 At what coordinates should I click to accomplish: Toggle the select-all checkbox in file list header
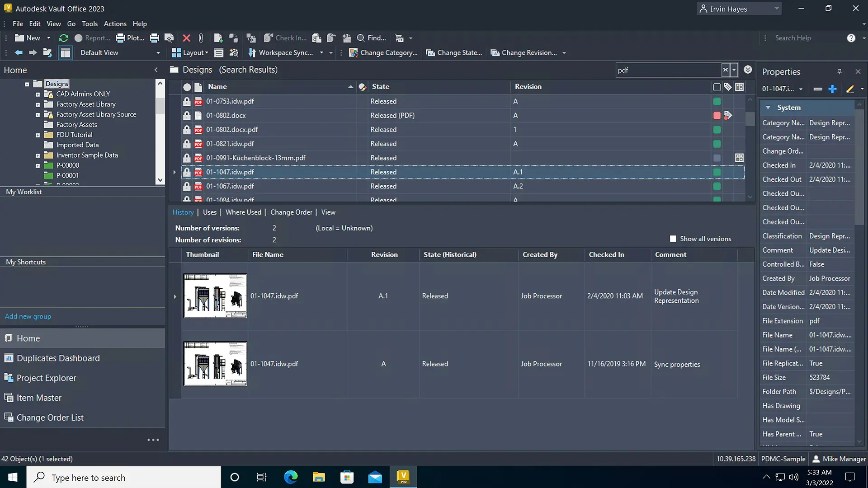click(x=717, y=87)
